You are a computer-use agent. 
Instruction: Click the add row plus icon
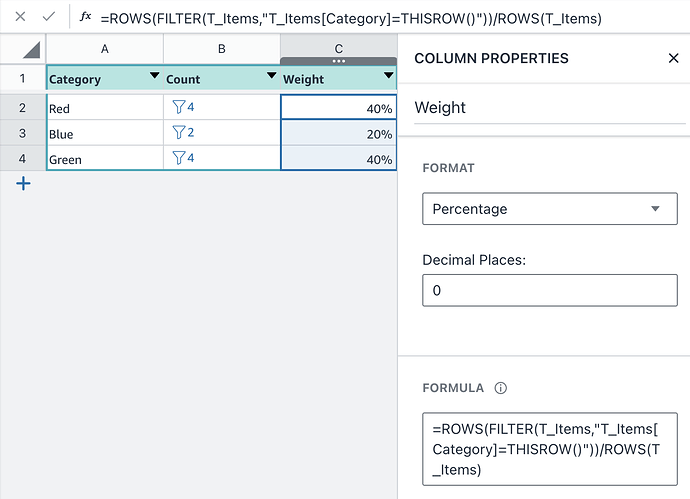pos(23,183)
